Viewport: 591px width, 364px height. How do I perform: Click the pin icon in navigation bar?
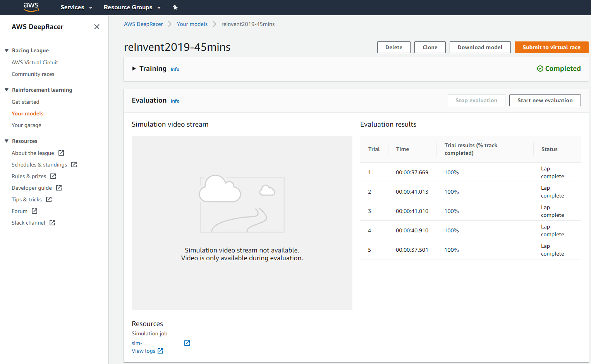click(175, 7)
